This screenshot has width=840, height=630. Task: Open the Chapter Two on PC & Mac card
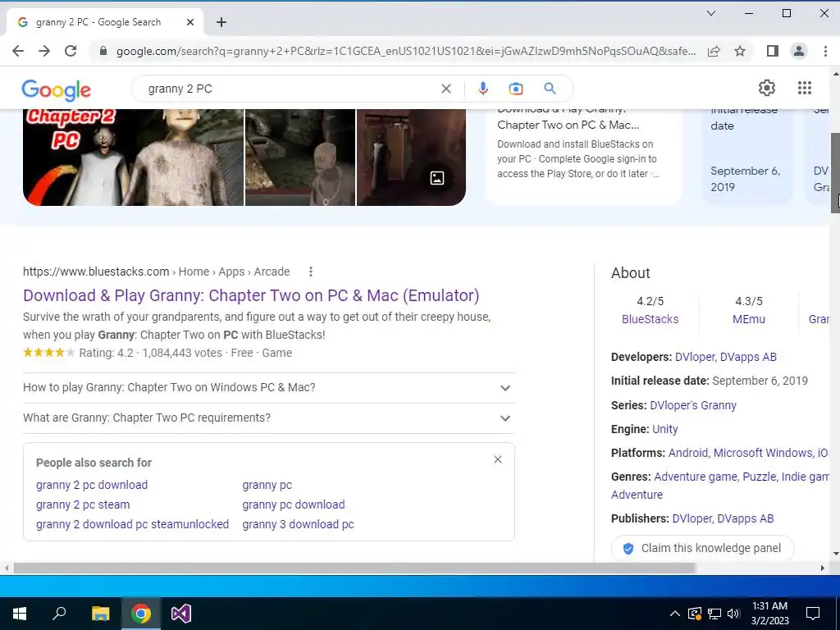point(583,157)
